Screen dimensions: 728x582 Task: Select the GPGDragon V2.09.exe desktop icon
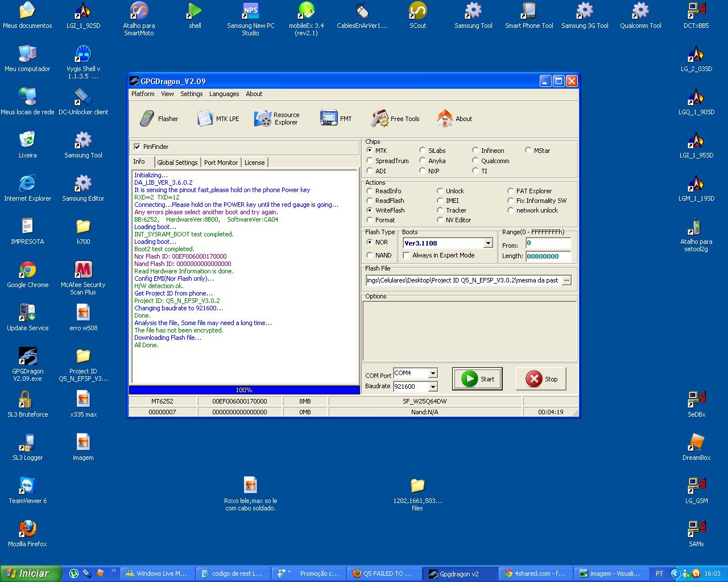pyautogui.click(x=27, y=364)
